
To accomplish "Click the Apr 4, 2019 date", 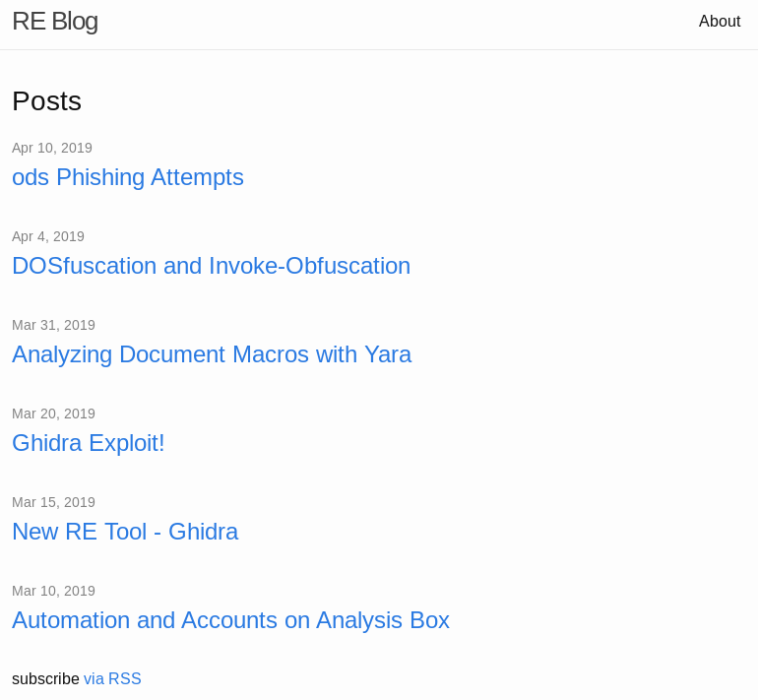I will point(48,236).
